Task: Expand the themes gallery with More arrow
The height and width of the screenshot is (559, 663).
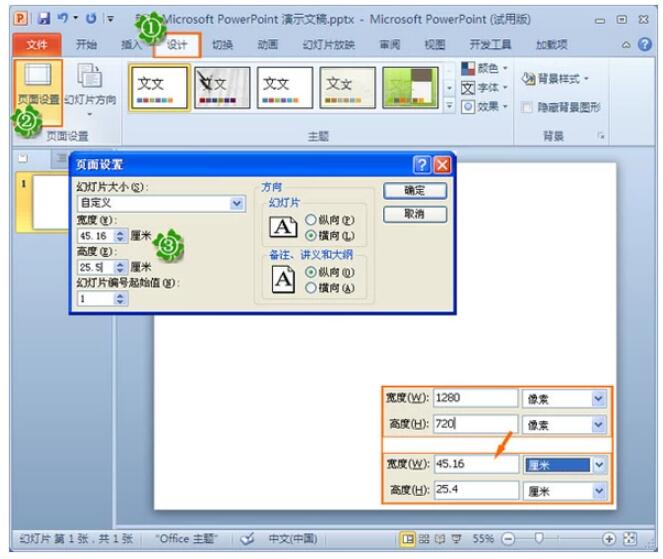Action: [449, 105]
